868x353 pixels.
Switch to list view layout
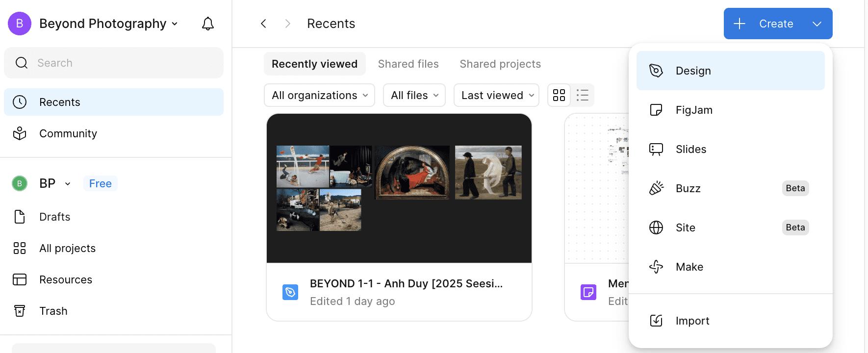583,95
